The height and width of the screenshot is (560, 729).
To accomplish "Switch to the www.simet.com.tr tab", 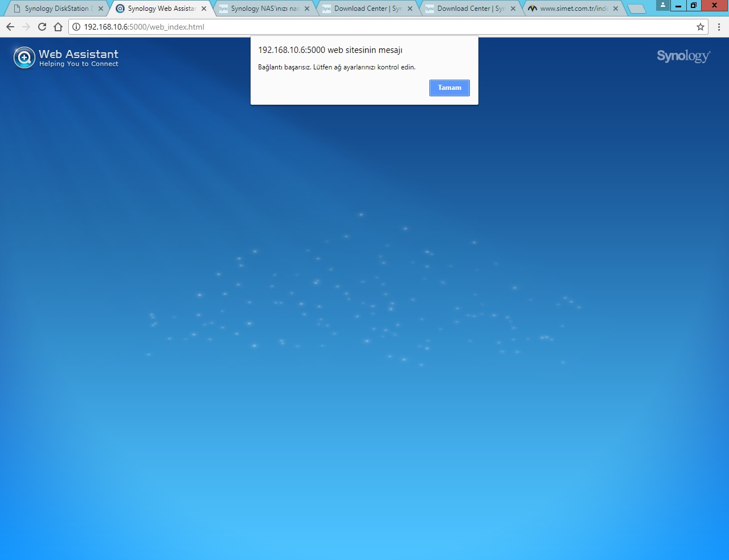I will point(574,9).
